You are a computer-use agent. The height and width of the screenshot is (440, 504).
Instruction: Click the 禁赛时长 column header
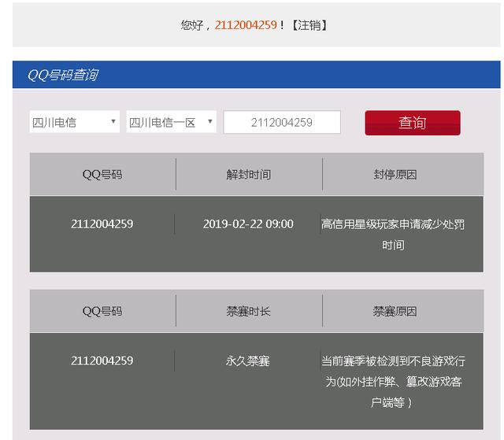click(249, 311)
